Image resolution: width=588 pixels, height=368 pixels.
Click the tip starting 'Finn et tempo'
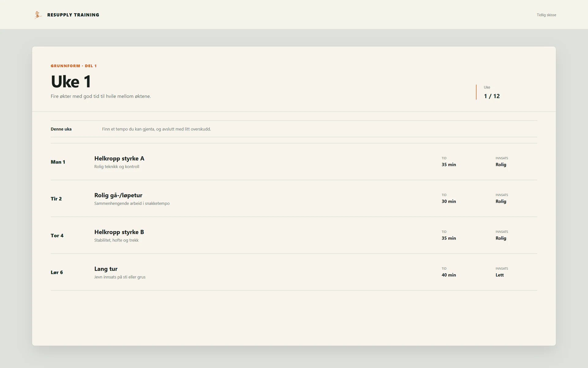tap(156, 129)
